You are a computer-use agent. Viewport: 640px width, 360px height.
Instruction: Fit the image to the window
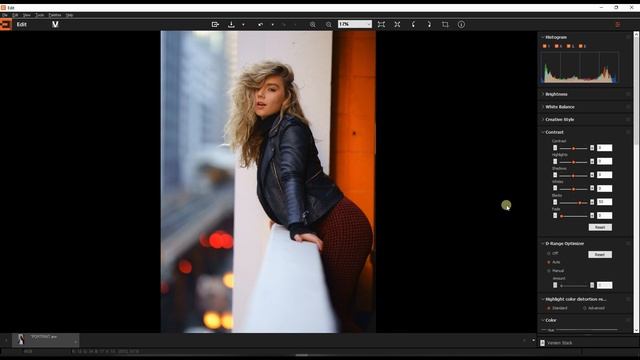(x=381, y=24)
